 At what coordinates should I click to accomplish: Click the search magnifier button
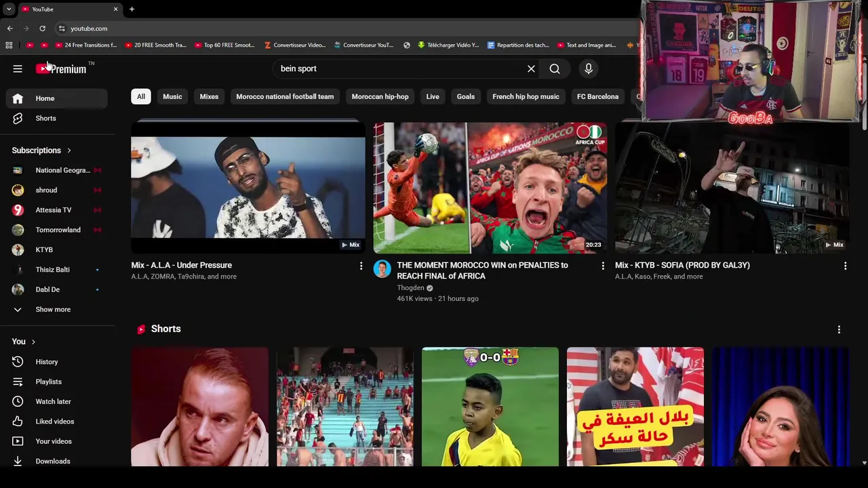555,68
